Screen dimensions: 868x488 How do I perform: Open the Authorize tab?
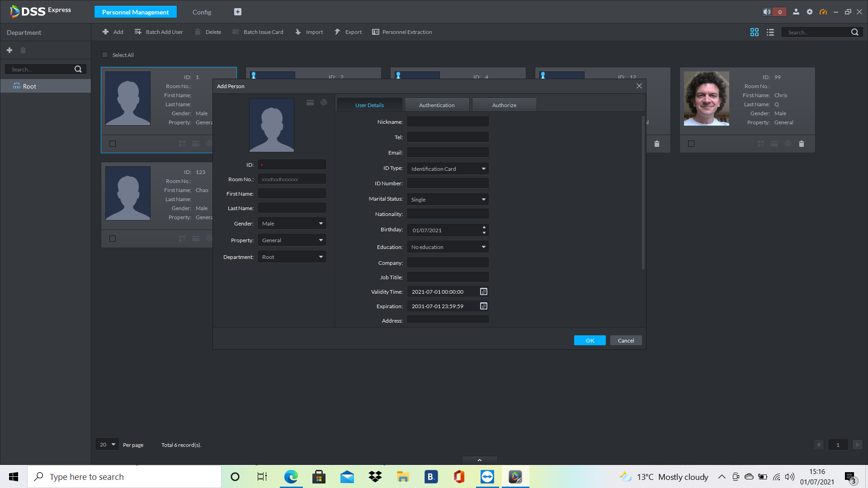click(x=504, y=105)
